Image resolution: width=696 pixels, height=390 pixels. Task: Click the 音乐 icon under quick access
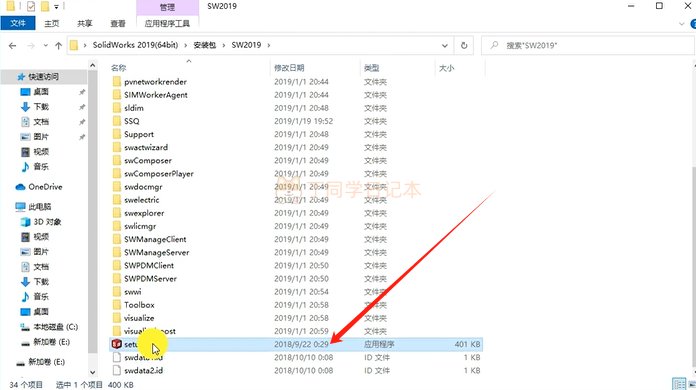click(25, 167)
